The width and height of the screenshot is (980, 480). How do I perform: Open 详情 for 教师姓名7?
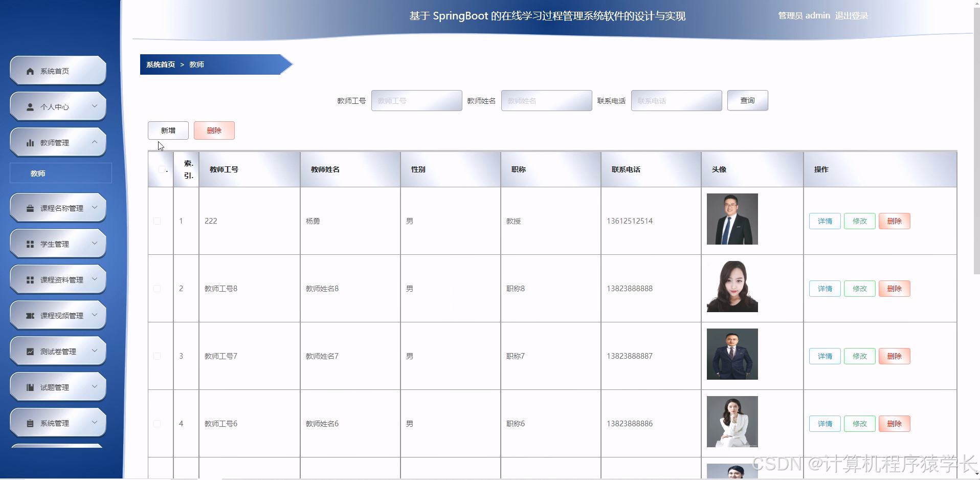click(825, 356)
